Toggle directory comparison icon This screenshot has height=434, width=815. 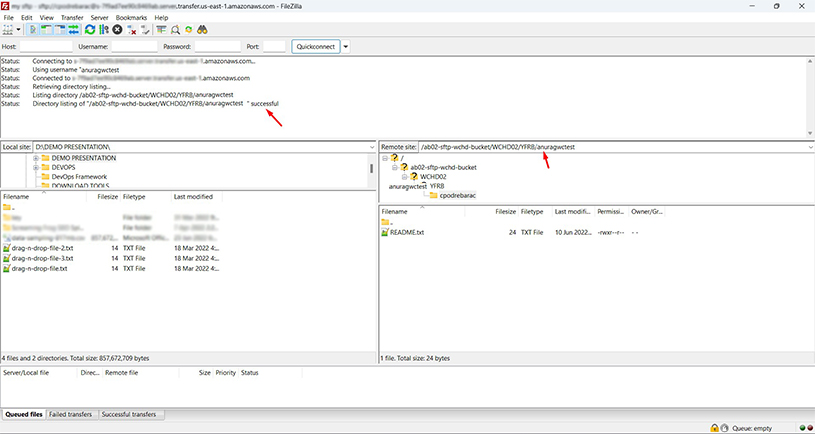[x=176, y=30]
